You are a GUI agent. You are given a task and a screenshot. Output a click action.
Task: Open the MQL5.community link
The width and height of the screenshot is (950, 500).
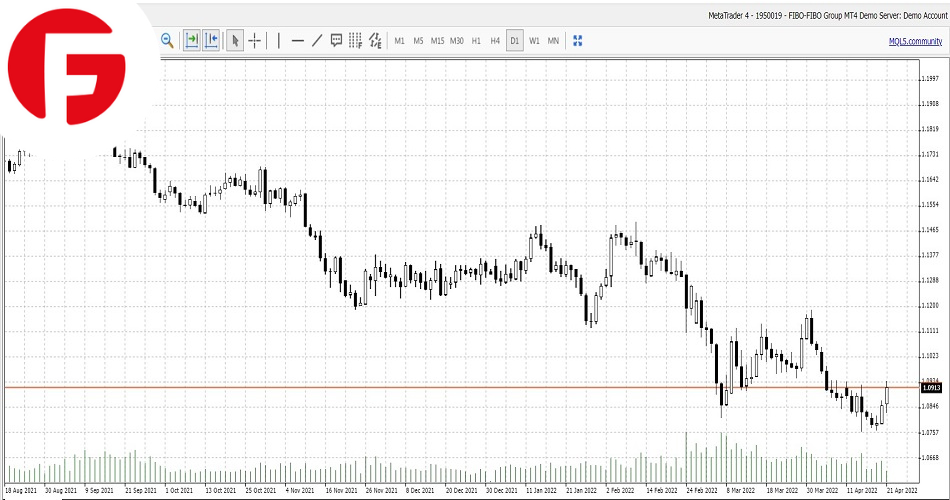(x=915, y=41)
